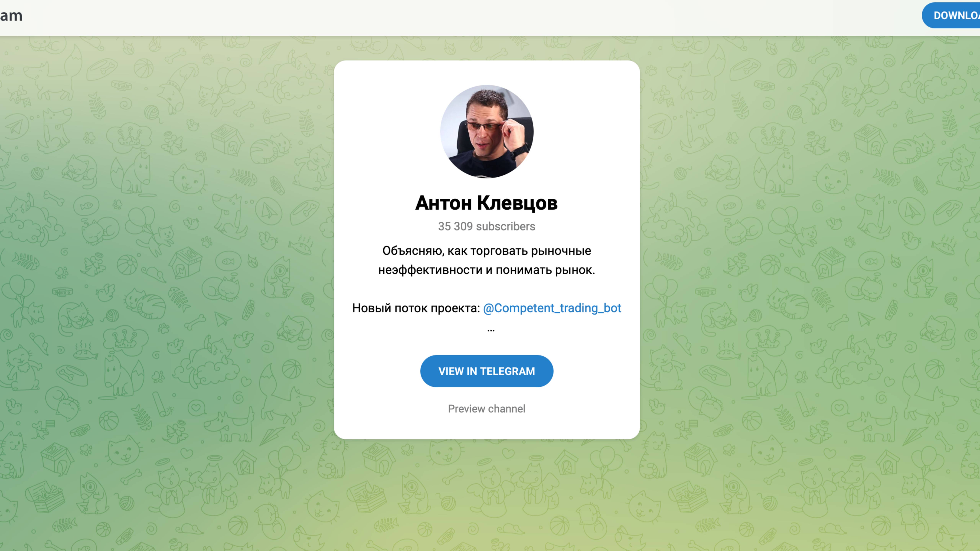Click the DOWNLOAD button in the header

951,15
